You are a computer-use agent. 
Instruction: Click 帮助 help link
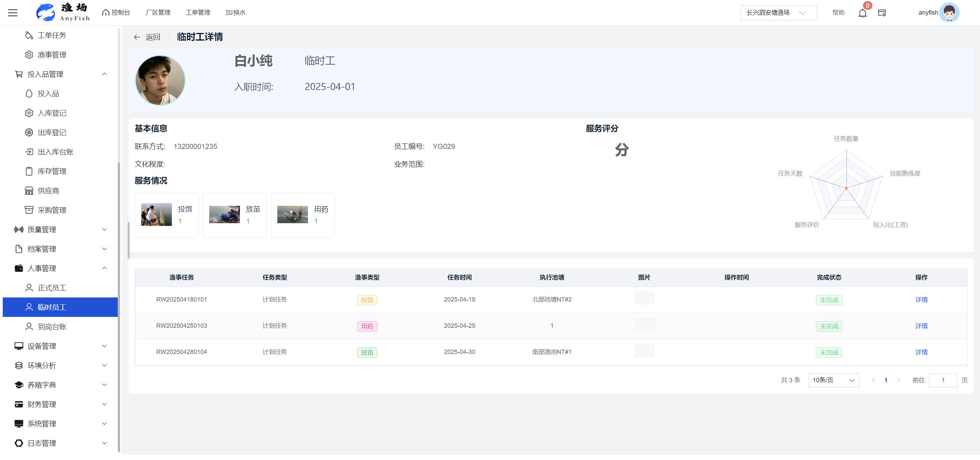tap(838, 13)
